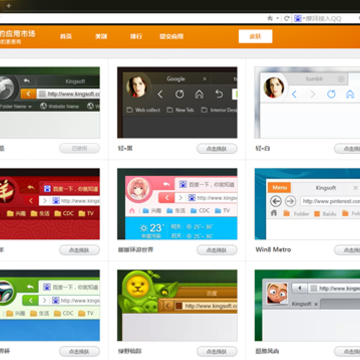Click the greyed 已使用 in-use button
The image size is (360, 360).
(x=79, y=149)
